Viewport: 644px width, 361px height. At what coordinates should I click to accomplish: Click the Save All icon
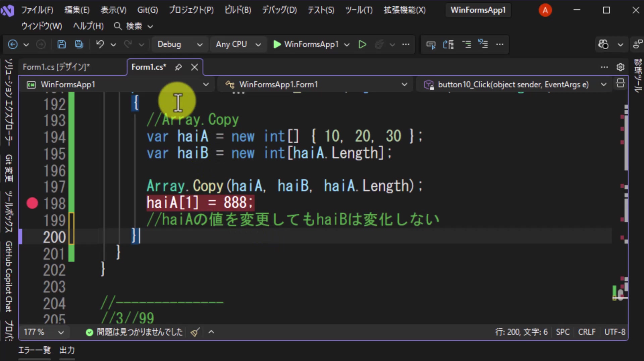[79, 44]
